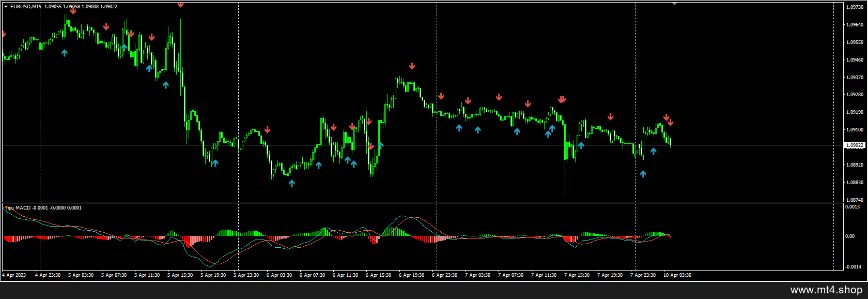The image size is (868, 299).
Task: Click the red sell arrow near 7 Apr 19:30
Action: (611, 117)
